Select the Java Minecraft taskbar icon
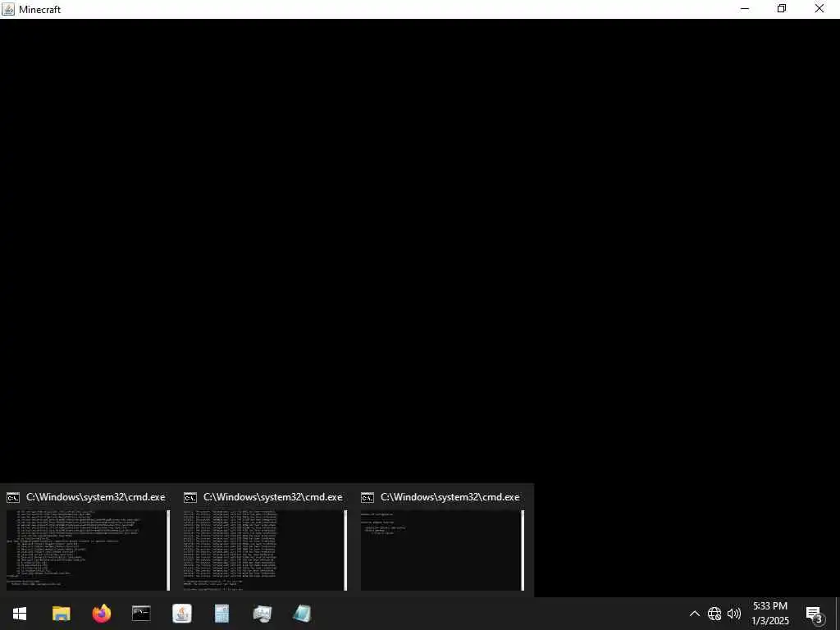Screen dimensions: 840x630 [x=181, y=614]
